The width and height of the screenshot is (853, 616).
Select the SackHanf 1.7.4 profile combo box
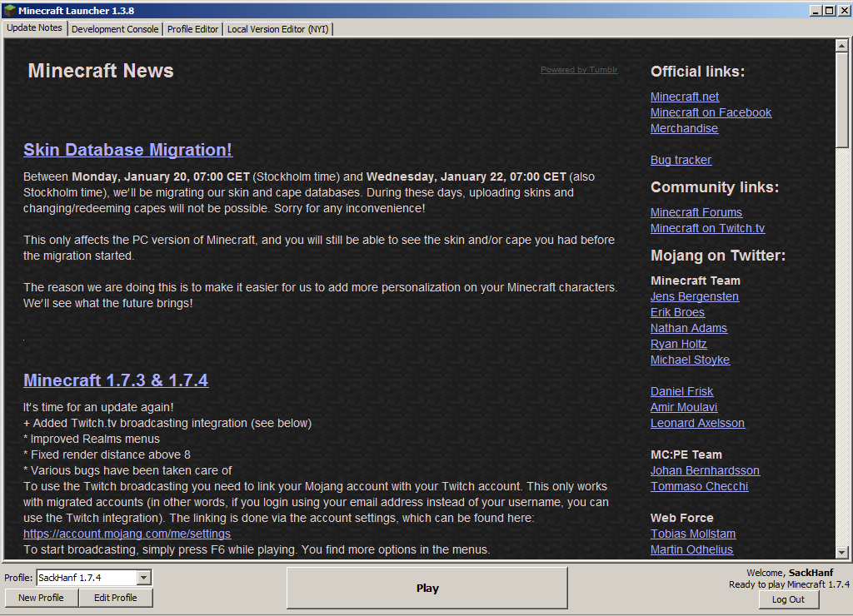pyautogui.click(x=86, y=578)
